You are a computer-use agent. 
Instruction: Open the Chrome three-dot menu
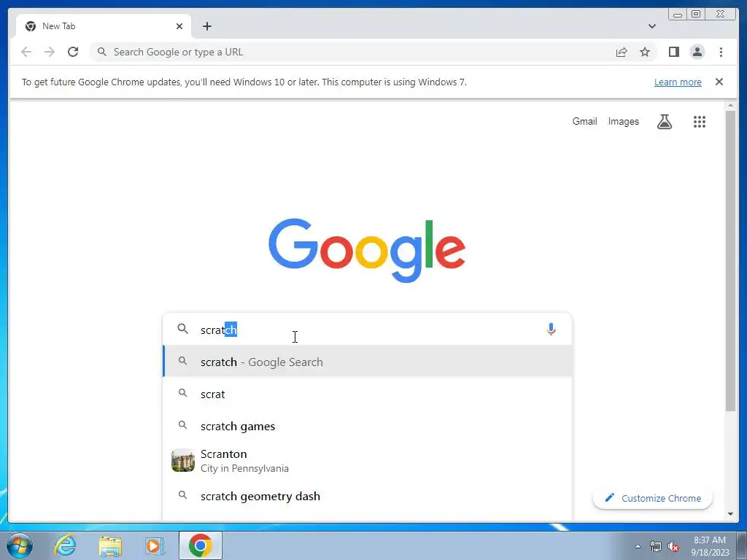pyautogui.click(x=721, y=52)
